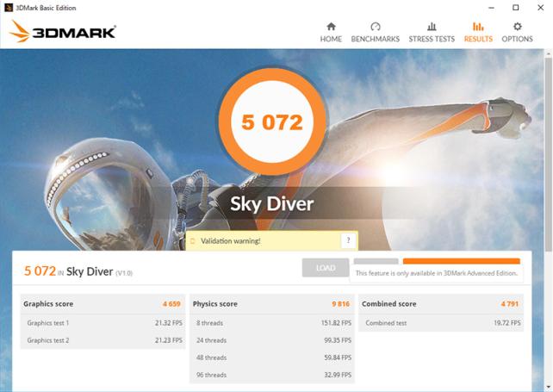The width and height of the screenshot is (553, 392).
Task: Open the Stress Tests section
Action: coord(432,33)
